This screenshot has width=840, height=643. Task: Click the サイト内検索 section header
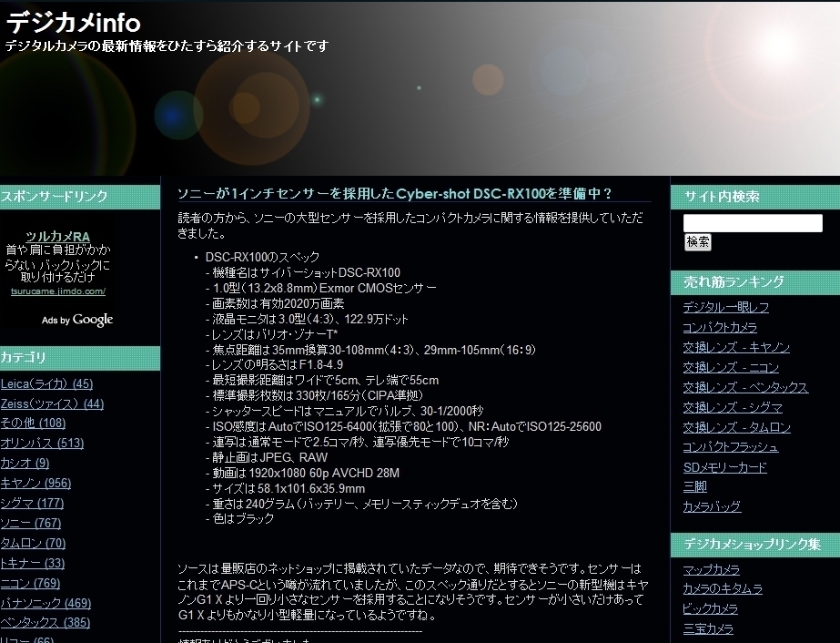[x=755, y=197]
